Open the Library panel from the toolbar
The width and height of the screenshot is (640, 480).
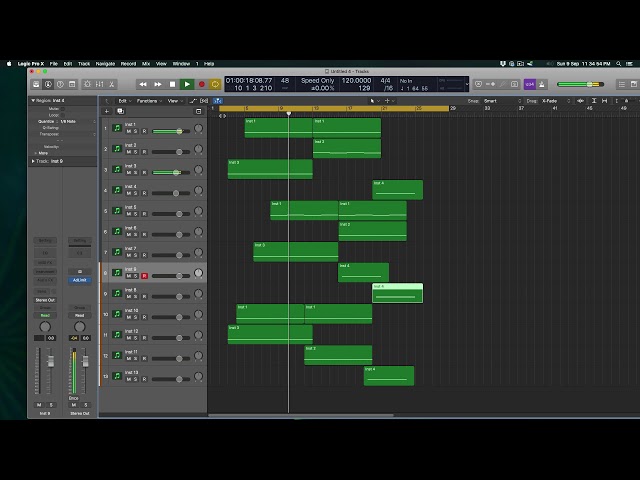pyautogui.click(x=36, y=84)
